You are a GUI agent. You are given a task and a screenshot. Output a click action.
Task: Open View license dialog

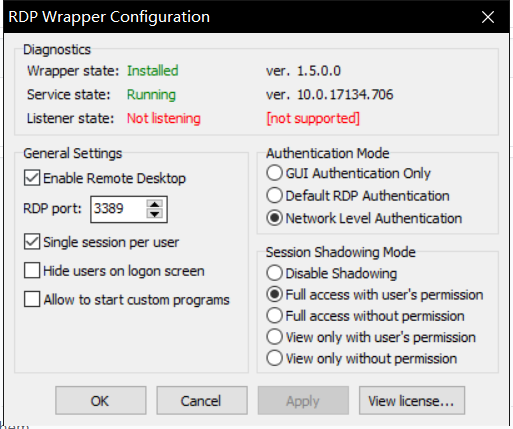point(412,400)
